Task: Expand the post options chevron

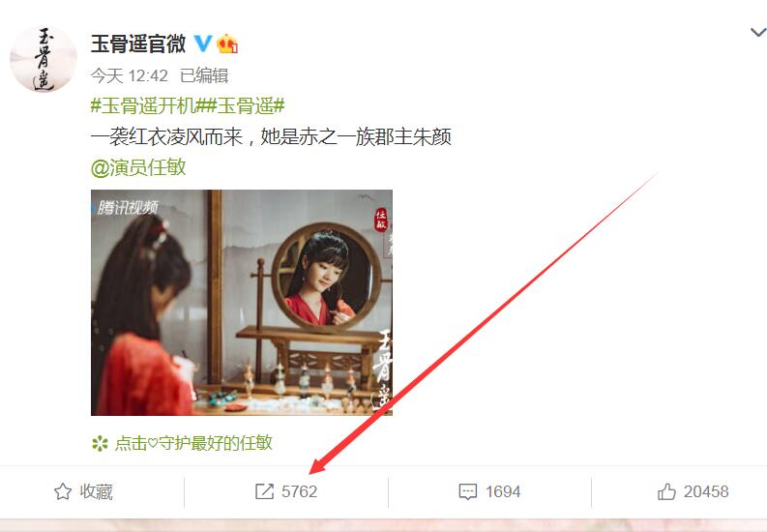Action: tap(757, 32)
